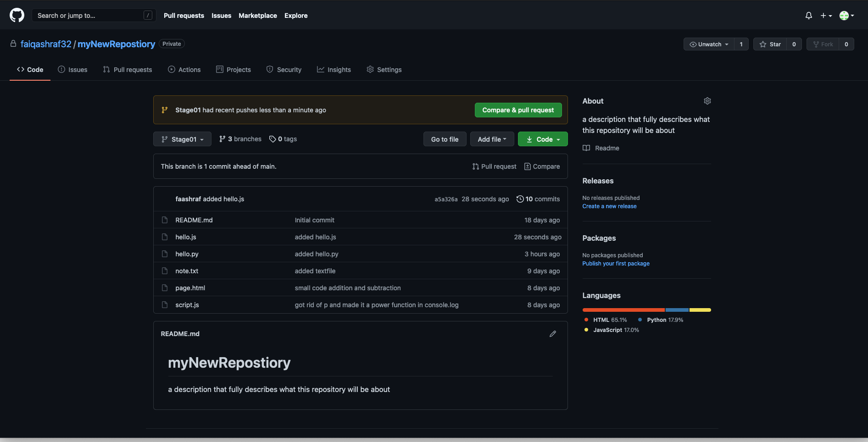
Task: Open Explore in the top navigation
Action: click(296, 16)
